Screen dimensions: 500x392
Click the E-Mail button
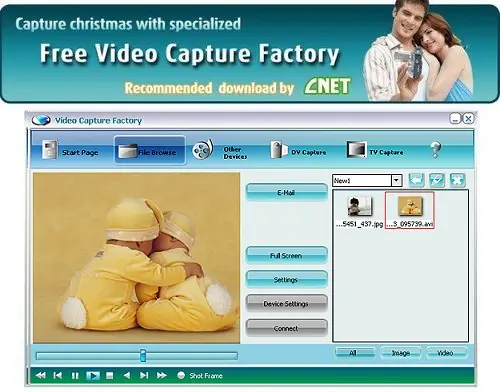pyautogui.click(x=286, y=192)
